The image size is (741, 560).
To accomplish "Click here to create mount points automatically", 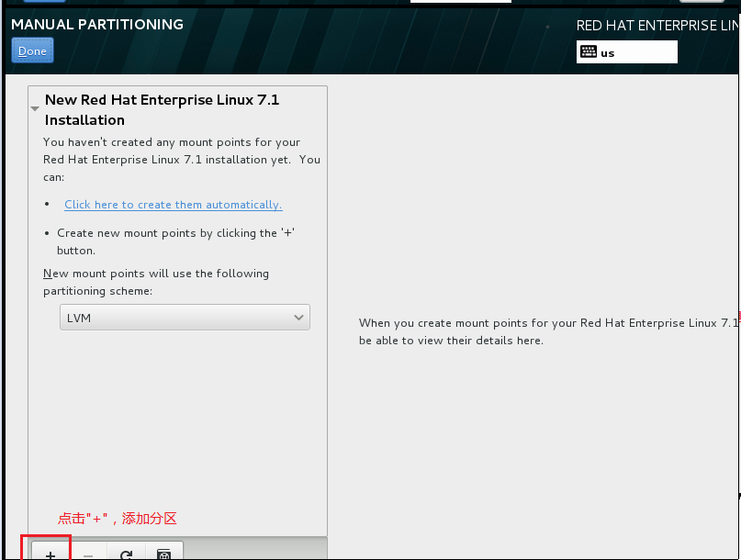I will [173, 205].
